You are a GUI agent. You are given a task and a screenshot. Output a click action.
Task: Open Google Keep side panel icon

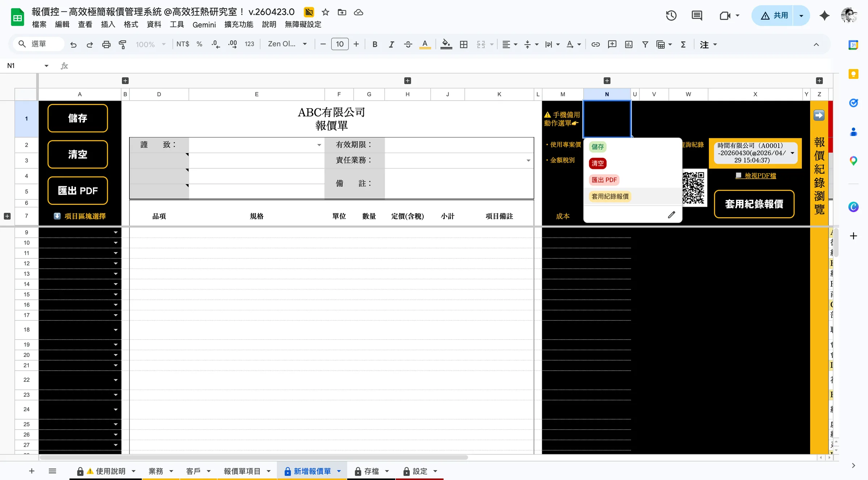tap(854, 74)
